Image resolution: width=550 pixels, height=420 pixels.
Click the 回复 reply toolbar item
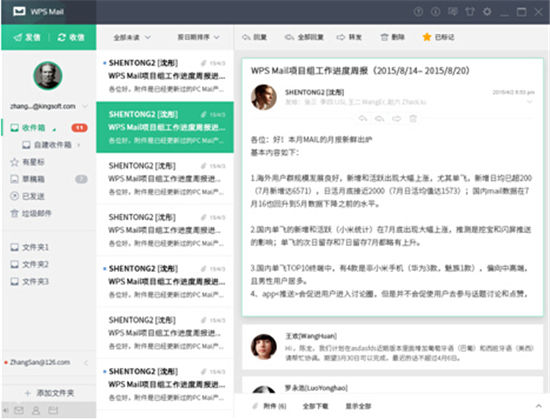(x=255, y=37)
